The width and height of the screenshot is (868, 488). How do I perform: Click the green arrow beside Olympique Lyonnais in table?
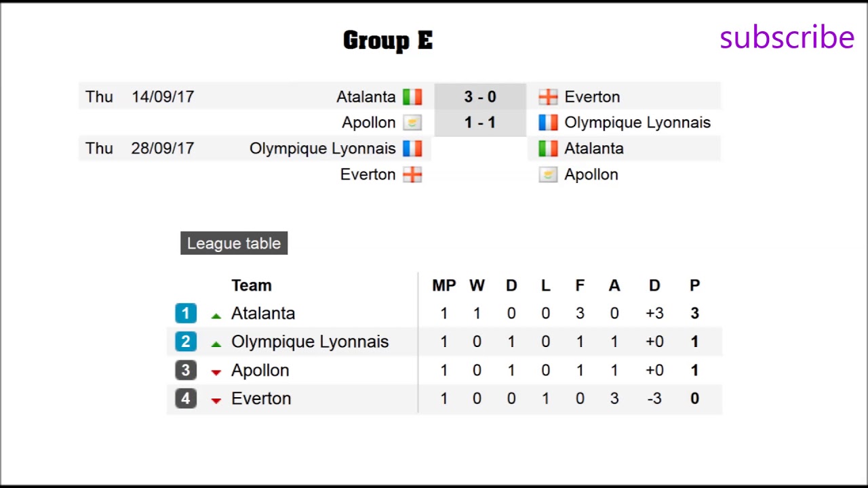[x=216, y=344]
